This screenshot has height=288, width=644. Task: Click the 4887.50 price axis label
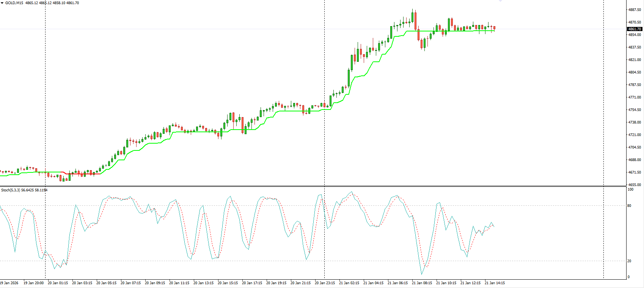tap(635, 10)
